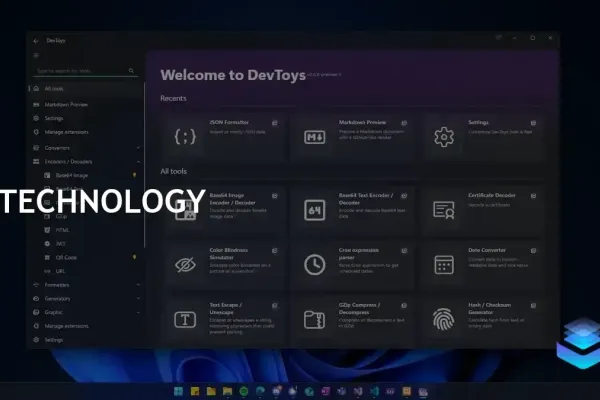
Task: Open the Hash / Checksum Generator fingerprint card
Action: 484,320
